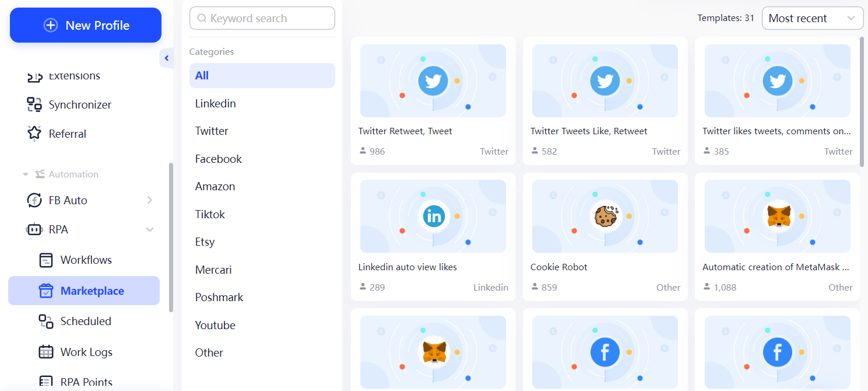Collapse the RPA section chevron
The height and width of the screenshot is (391, 868).
150,229
